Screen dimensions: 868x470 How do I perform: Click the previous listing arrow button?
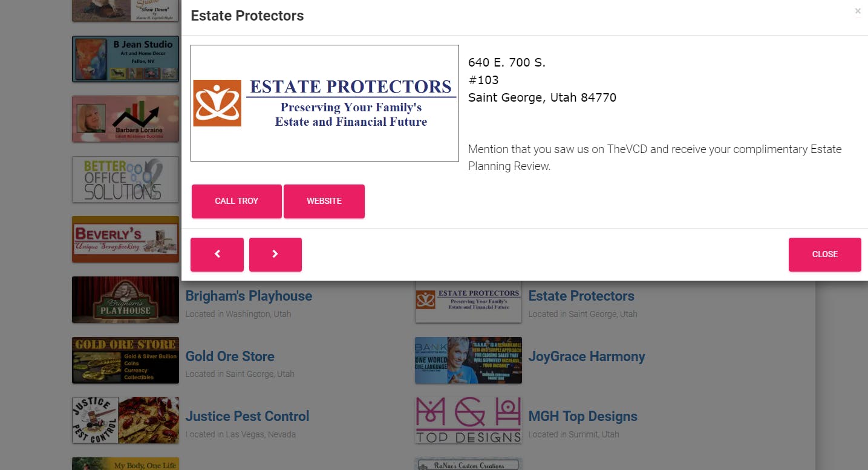(x=217, y=255)
